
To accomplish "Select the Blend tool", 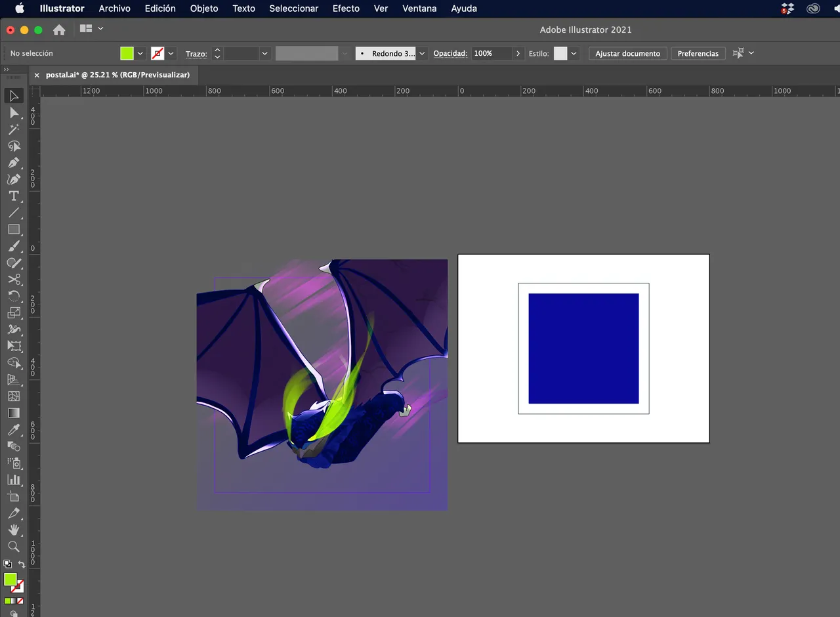I will tap(13, 446).
